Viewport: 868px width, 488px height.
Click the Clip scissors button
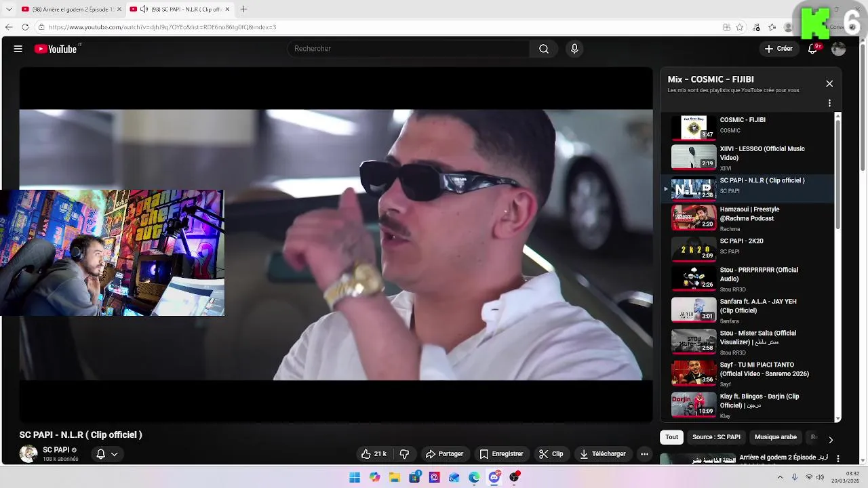coord(551,454)
